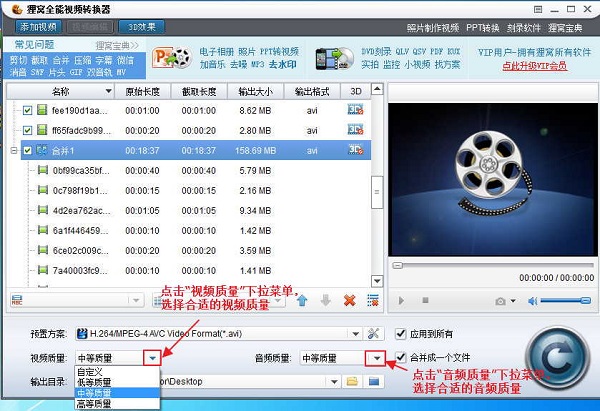Move the selected item down with gray arrow
600x411 pixels.
pyautogui.click(x=326, y=300)
